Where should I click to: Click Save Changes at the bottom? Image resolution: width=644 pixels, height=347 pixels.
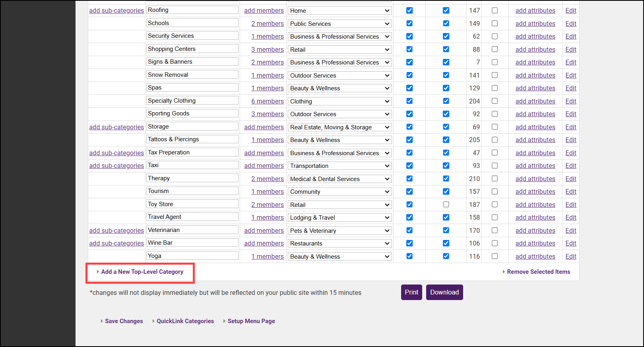(x=124, y=321)
